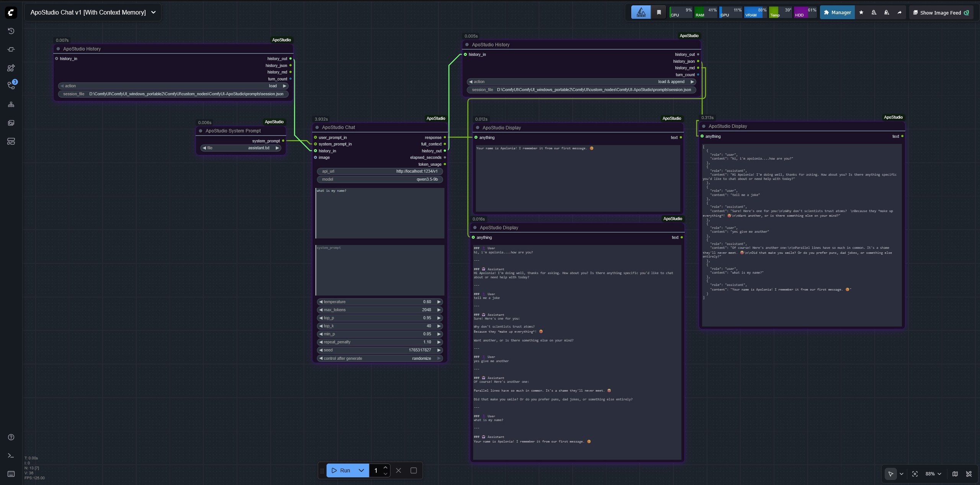The width and height of the screenshot is (980, 485).
Task: Open the Manager button
Action: tap(837, 13)
